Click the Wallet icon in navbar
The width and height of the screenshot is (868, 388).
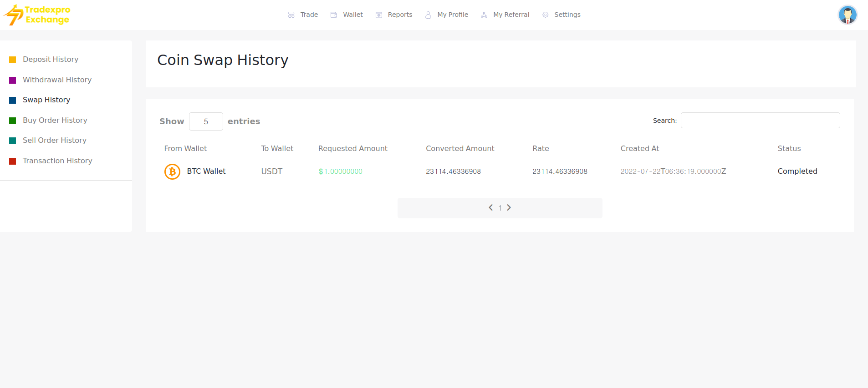[x=334, y=15]
